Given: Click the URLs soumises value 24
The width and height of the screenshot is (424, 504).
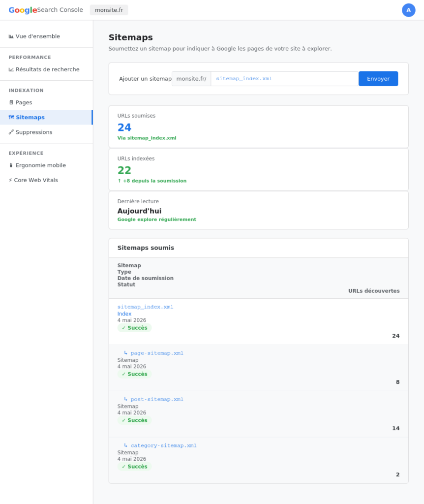Looking at the screenshot, I should click(124, 127).
